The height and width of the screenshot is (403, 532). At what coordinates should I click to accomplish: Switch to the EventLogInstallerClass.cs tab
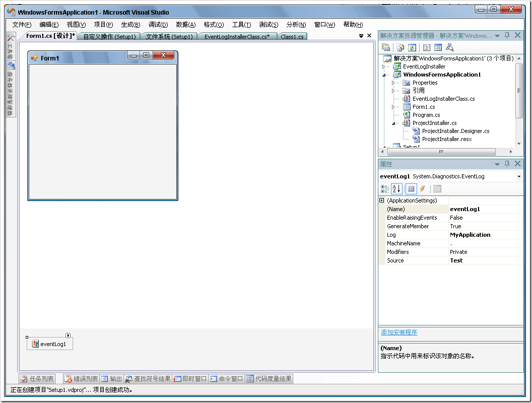coord(237,37)
